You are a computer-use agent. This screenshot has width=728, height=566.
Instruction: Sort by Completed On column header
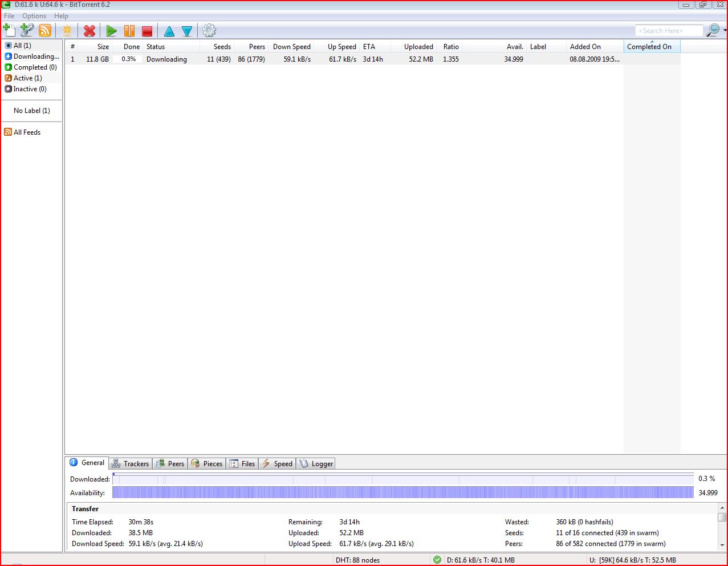tap(652, 47)
